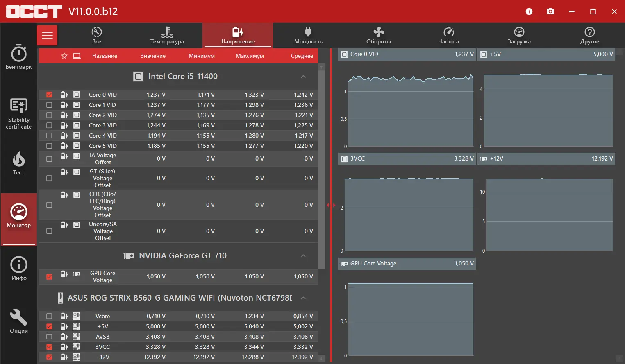Click the red hamburger menu button
625x364 pixels.
(x=47, y=35)
